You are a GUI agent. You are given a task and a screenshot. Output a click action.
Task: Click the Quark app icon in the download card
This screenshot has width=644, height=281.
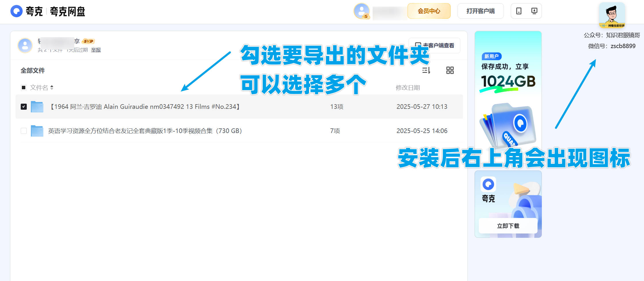click(488, 184)
